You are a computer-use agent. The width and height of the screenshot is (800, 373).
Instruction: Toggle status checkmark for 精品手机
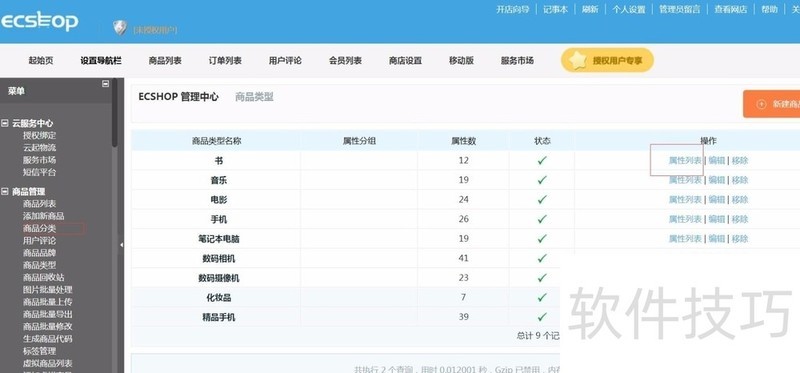[x=542, y=317]
